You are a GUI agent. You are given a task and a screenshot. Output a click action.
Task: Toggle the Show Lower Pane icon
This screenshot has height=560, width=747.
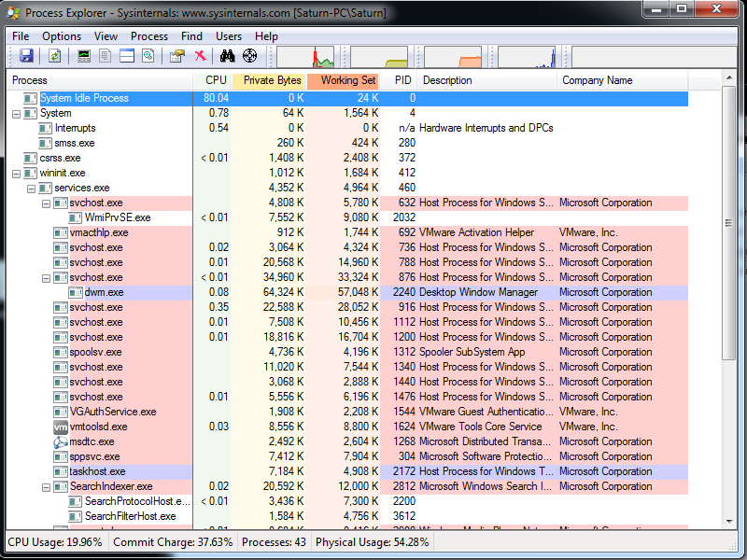coord(127,56)
